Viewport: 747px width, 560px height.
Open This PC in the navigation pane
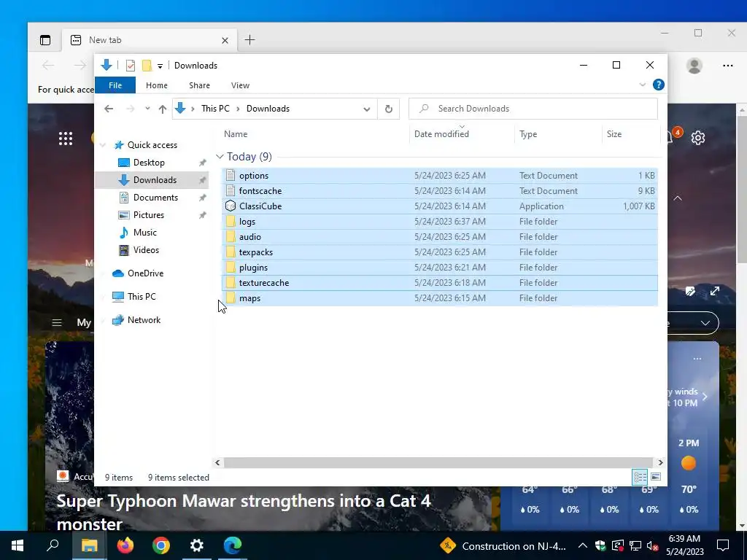click(142, 297)
